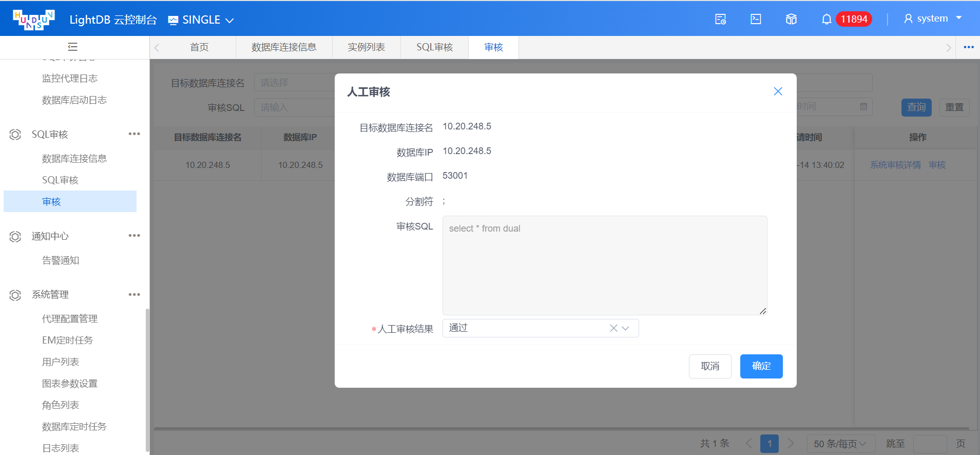Click the 取消 button in dialog
Image resolution: width=980 pixels, height=455 pixels.
pos(710,366)
